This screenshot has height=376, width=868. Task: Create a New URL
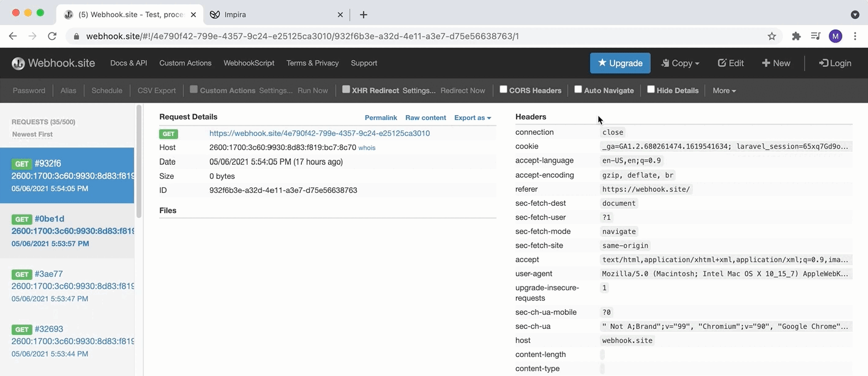coord(776,63)
